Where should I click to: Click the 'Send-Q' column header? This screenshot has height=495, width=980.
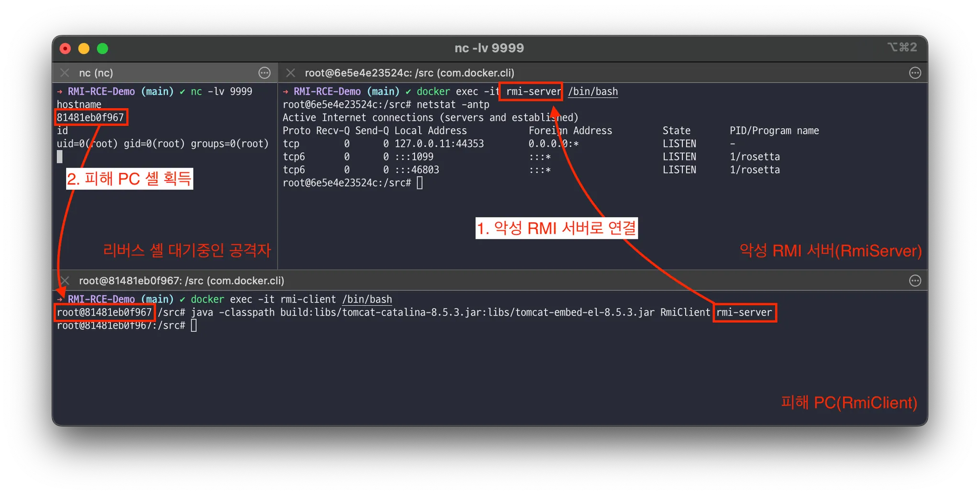(372, 131)
